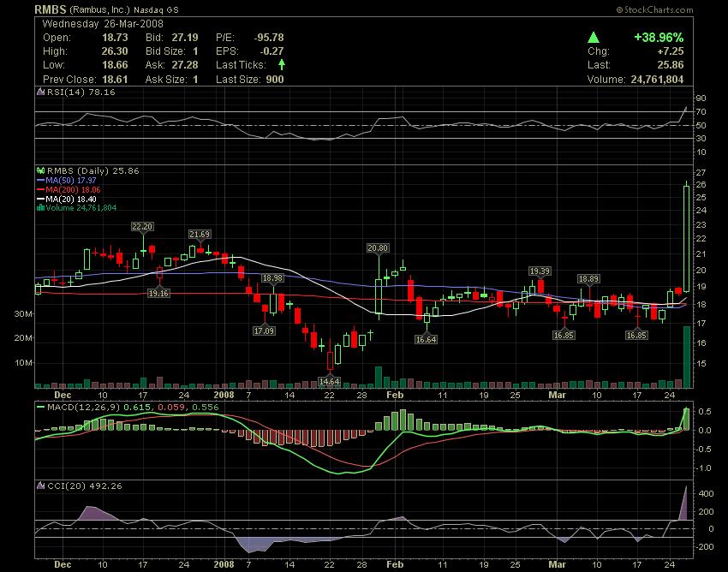Click the 18.89 price high label

pyautogui.click(x=588, y=279)
